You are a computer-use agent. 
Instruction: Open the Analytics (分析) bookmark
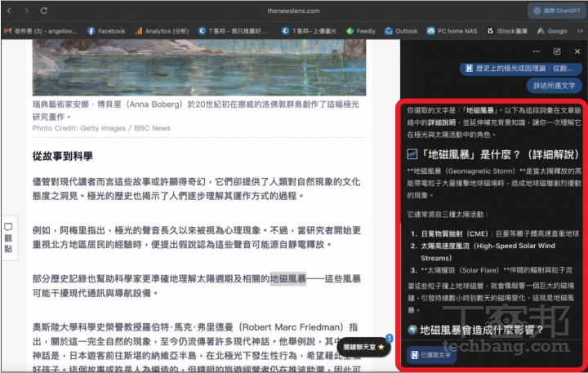pyautogui.click(x=162, y=31)
